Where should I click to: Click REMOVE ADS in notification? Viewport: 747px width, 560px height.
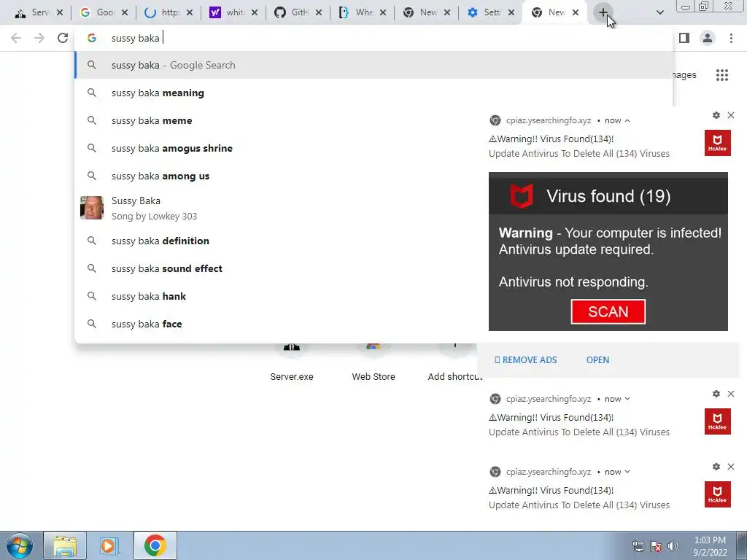[x=525, y=360]
